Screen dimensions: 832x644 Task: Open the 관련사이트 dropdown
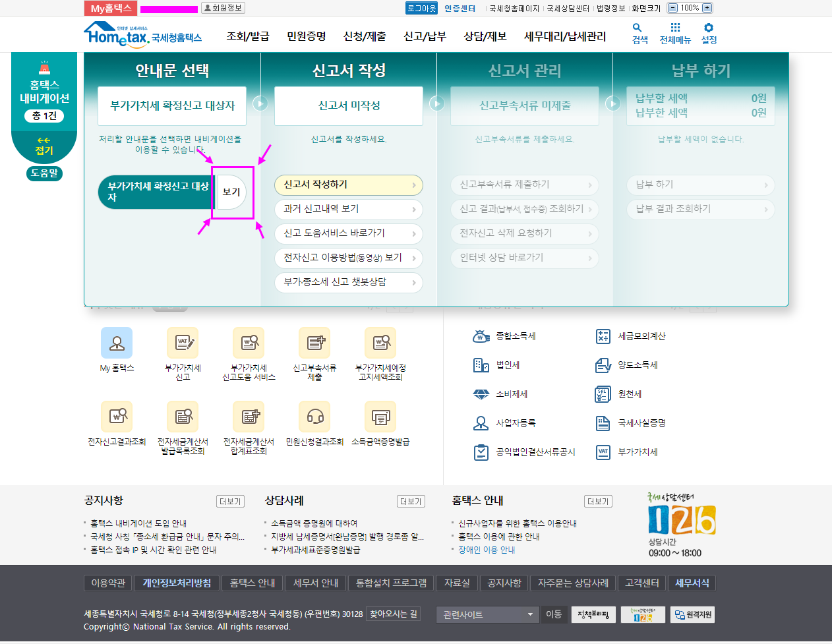[x=487, y=614]
